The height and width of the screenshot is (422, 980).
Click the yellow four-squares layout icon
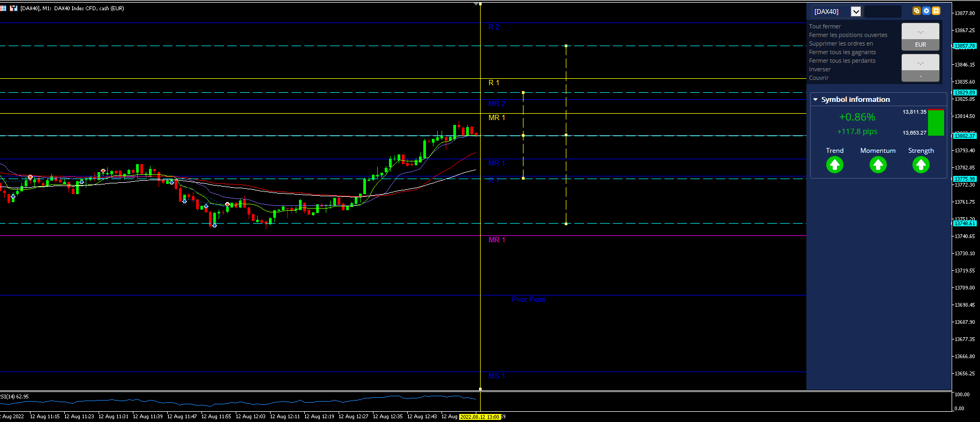coord(936,11)
